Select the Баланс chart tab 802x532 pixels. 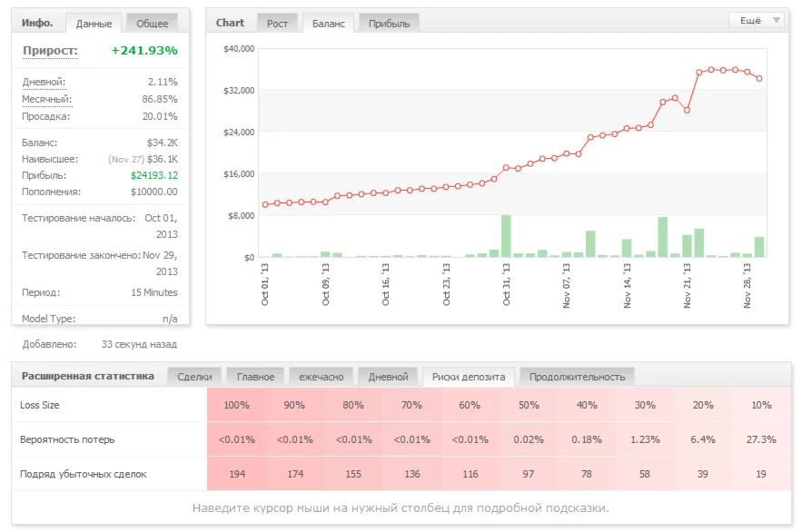328,24
